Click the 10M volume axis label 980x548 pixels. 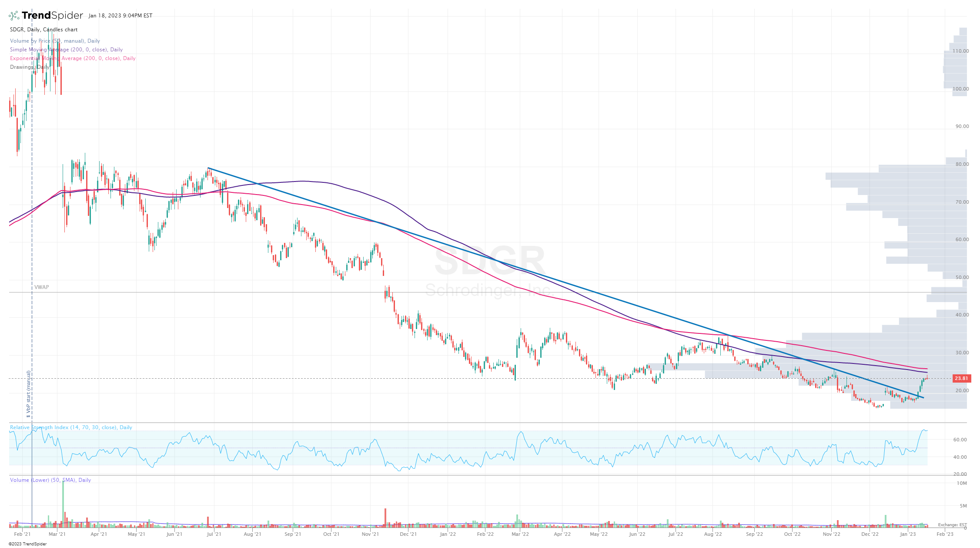tap(962, 484)
